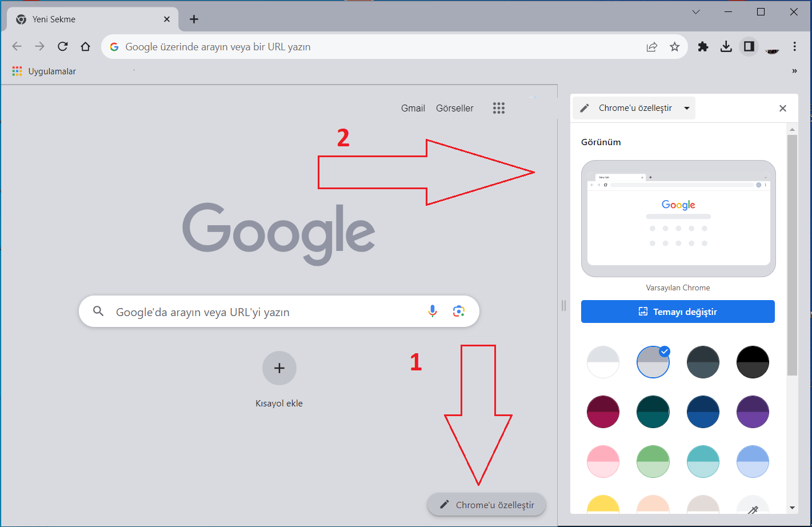The width and height of the screenshot is (812, 527).
Task: Pick the light green color swatch
Action: [x=653, y=461]
